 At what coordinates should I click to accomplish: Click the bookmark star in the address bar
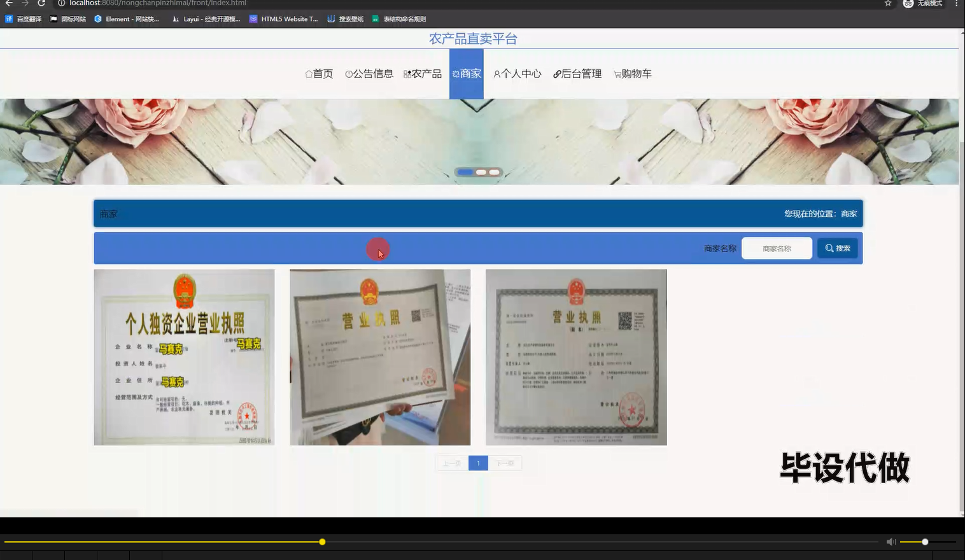889,4
